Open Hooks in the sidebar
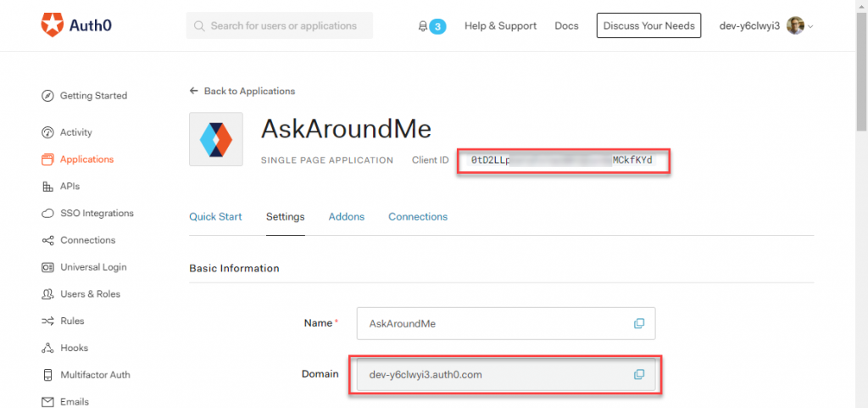868x408 pixels. coord(75,349)
